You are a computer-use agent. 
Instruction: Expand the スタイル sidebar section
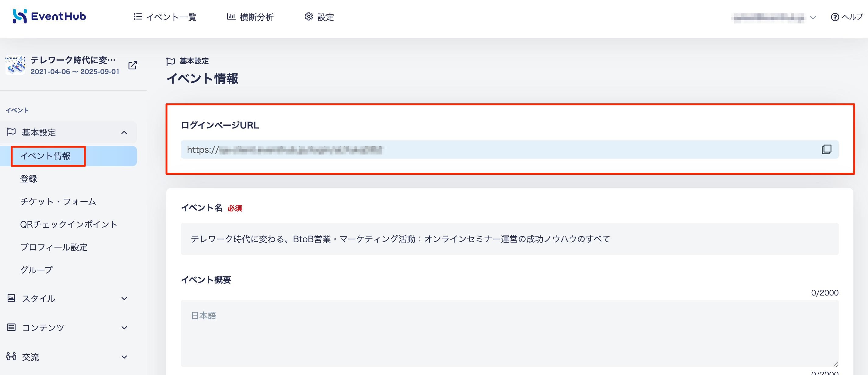tap(69, 299)
